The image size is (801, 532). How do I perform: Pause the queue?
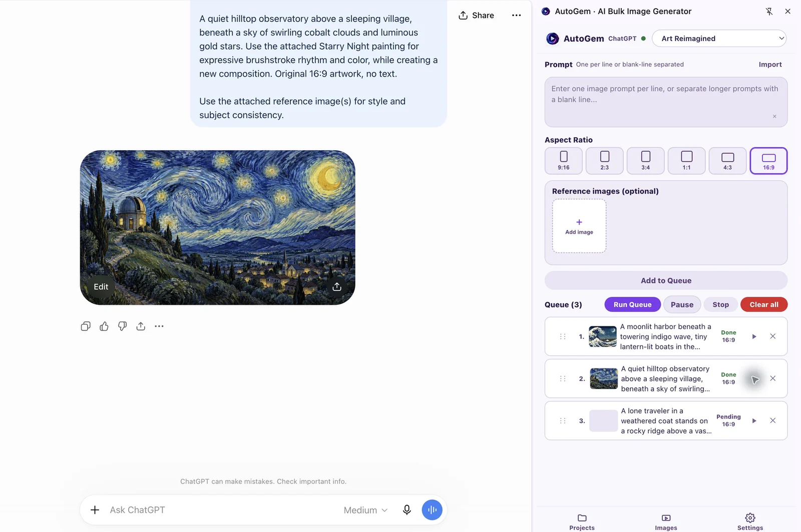(x=682, y=304)
